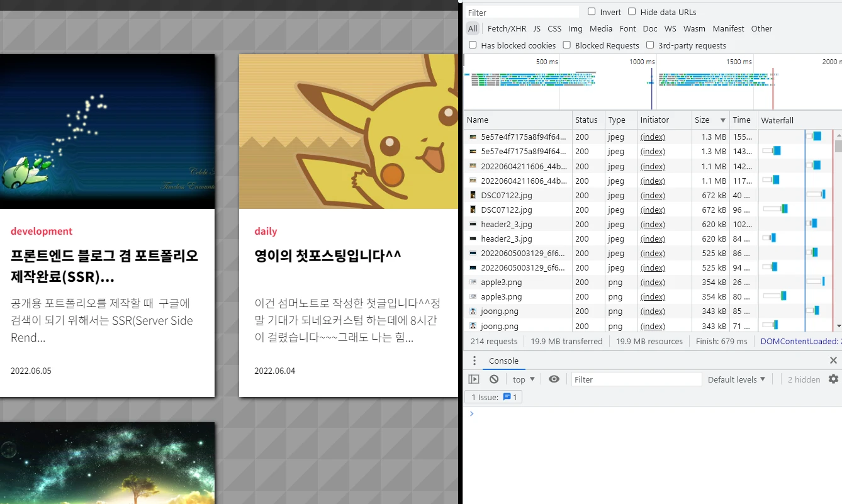Filter requests by Fetch/XHR
This screenshot has width=842, height=504.
[507, 28]
